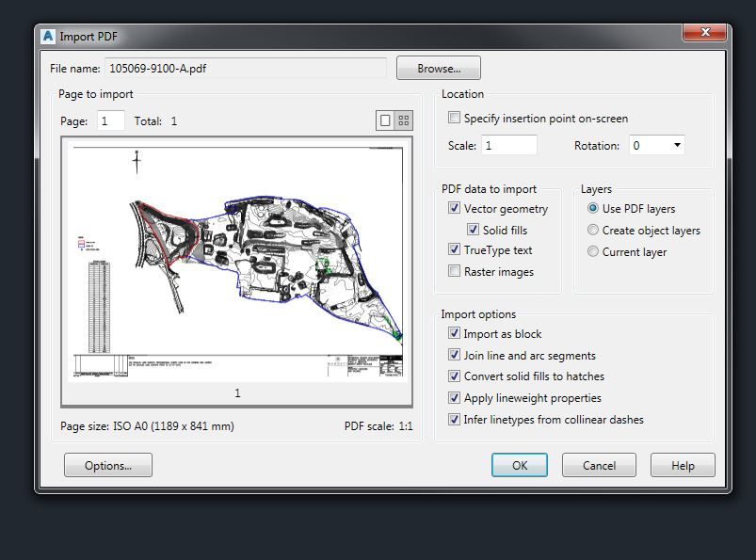The width and height of the screenshot is (756, 560).
Task: Toggle the Solid fills checkbox
Action: click(x=474, y=230)
